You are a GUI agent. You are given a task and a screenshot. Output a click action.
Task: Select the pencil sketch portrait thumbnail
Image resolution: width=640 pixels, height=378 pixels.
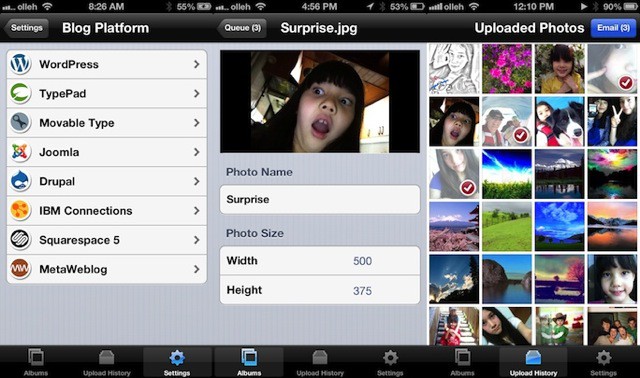[454, 69]
